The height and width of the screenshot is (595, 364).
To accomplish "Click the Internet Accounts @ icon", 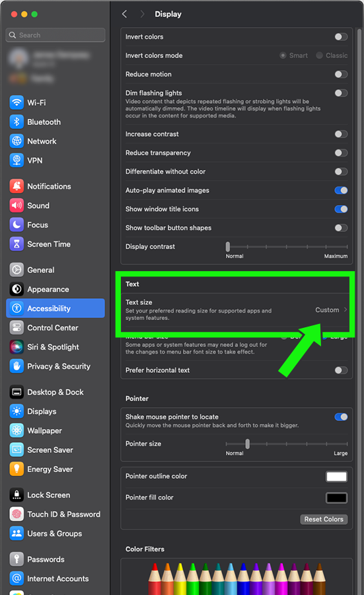I will click(x=17, y=578).
